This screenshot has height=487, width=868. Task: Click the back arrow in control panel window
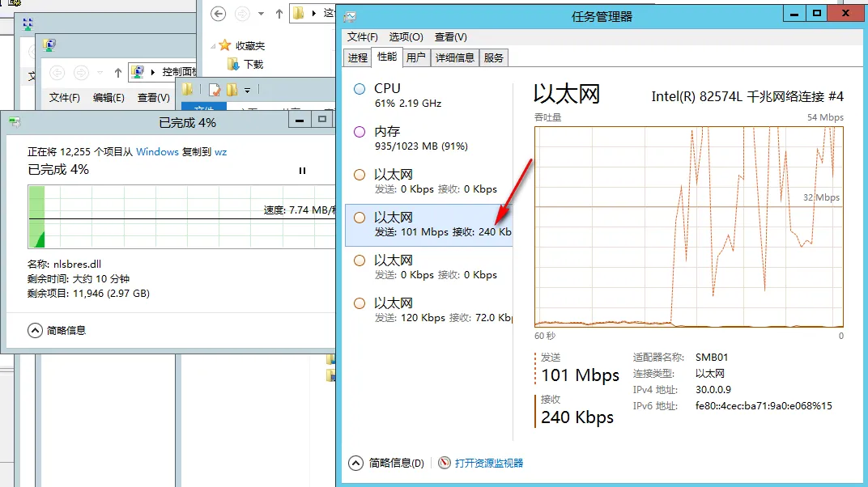(57, 73)
